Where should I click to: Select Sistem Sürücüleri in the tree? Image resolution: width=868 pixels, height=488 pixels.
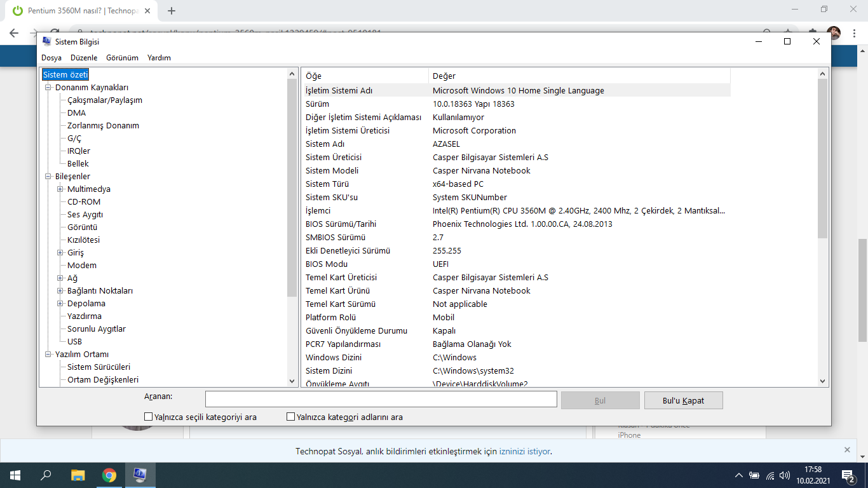(x=98, y=367)
